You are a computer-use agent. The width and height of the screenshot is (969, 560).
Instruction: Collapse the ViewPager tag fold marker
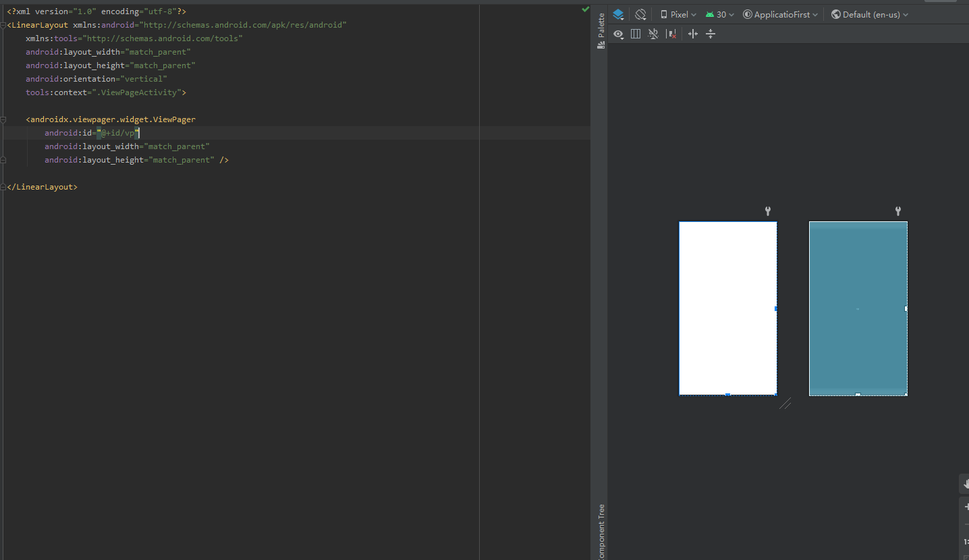pyautogui.click(x=3, y=119)
